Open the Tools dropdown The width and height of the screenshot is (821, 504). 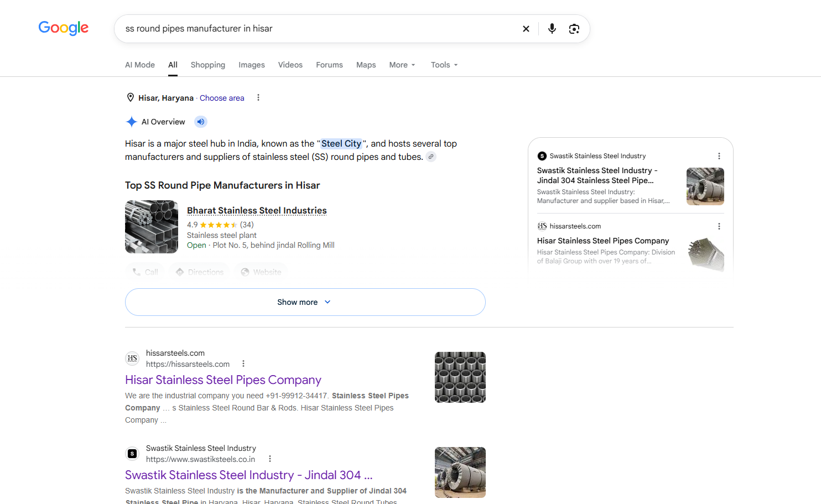tap(444, 65)
